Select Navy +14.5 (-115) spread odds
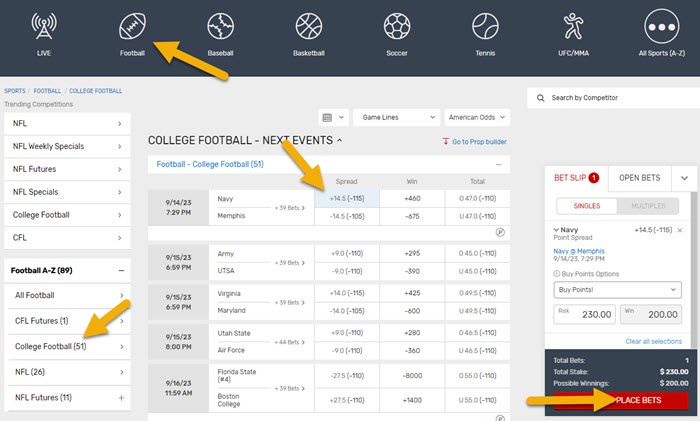Viewport: 700px width, 421px height. (345, 199)
